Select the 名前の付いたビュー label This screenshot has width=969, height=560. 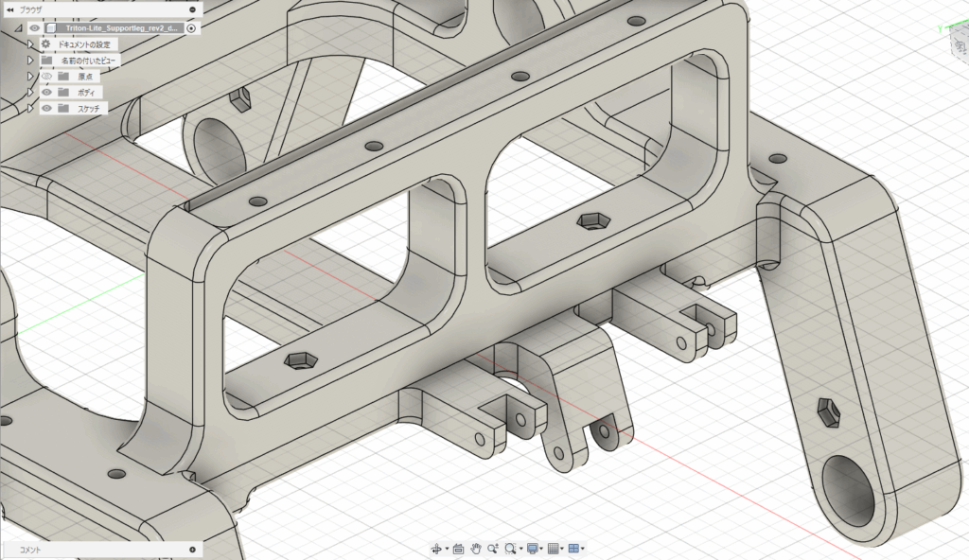coord(88,61)
